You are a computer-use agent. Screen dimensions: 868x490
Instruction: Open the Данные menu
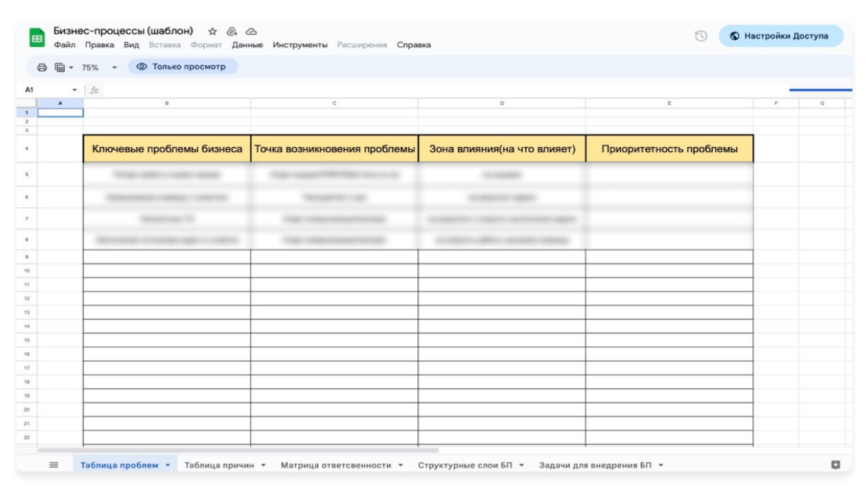(247, 45)
